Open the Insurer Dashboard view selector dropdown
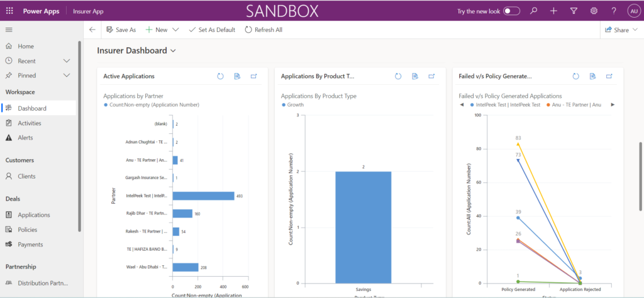644x298 pixels. point(173,50)
